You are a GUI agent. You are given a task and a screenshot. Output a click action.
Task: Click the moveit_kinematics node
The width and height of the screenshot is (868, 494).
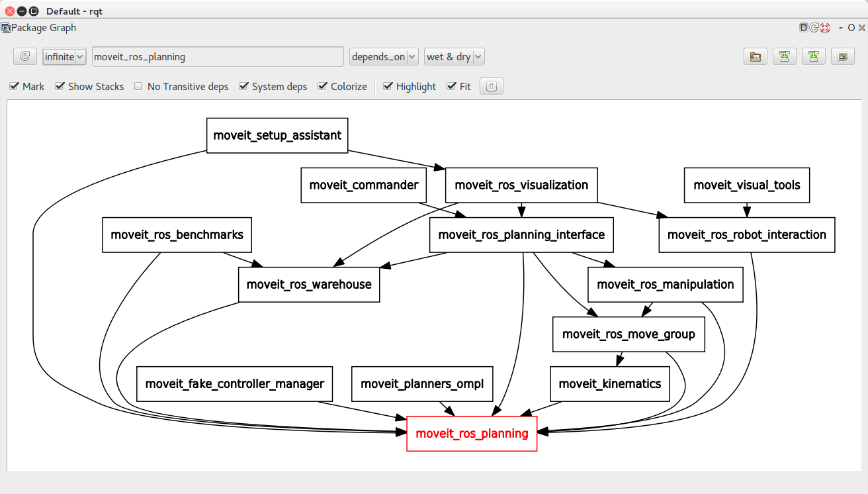610,384
